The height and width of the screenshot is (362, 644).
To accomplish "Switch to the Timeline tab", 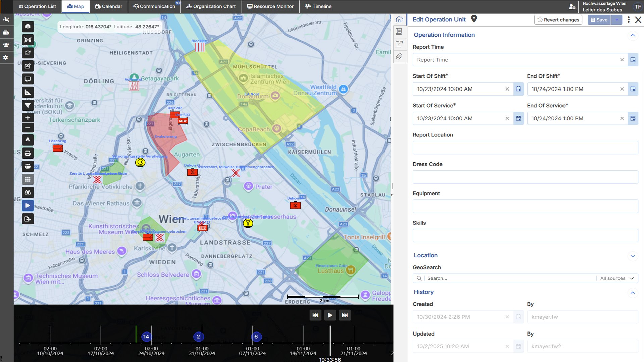I will (x=318, y=6).
